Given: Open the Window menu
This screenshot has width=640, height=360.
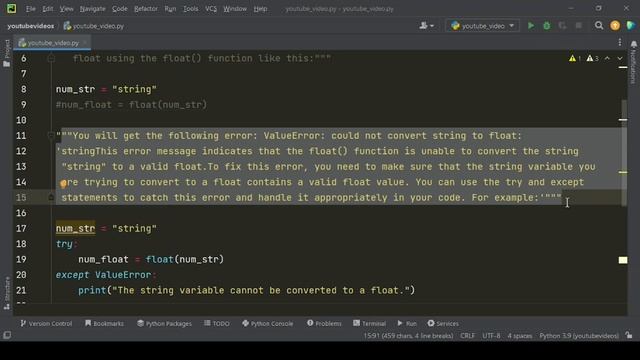Looking at the screenshot, I should coord(235,9).
